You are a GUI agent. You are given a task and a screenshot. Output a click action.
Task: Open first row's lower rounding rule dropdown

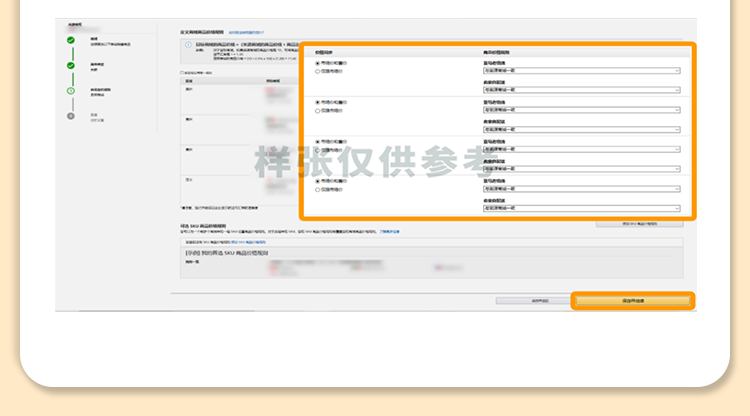click(x=580, y=90)
